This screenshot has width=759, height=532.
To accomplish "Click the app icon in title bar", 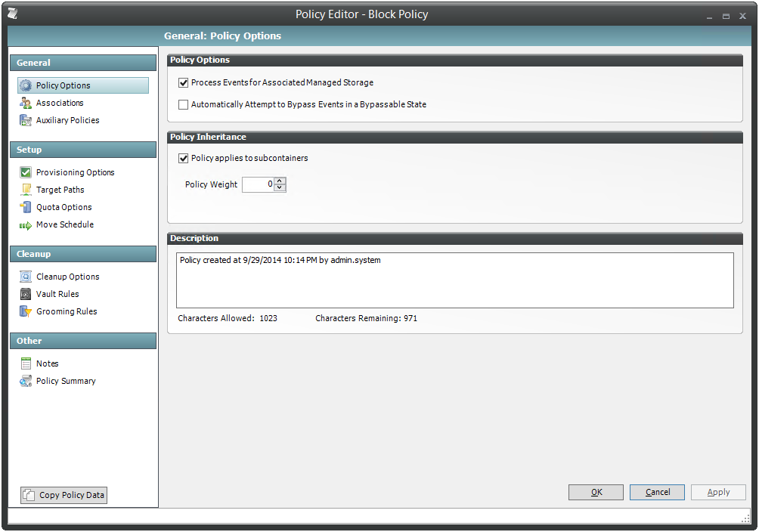I will pyautogui.click(x=13, y=14).
